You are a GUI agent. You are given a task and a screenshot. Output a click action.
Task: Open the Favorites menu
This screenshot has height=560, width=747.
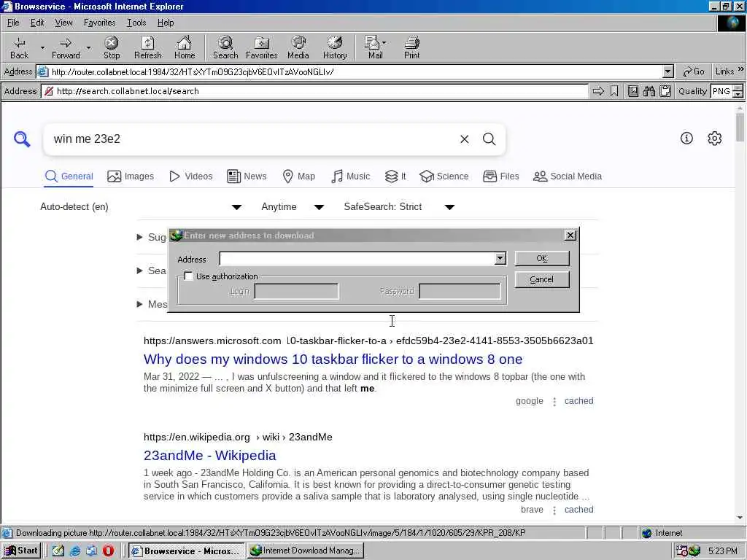click(99, 23)
